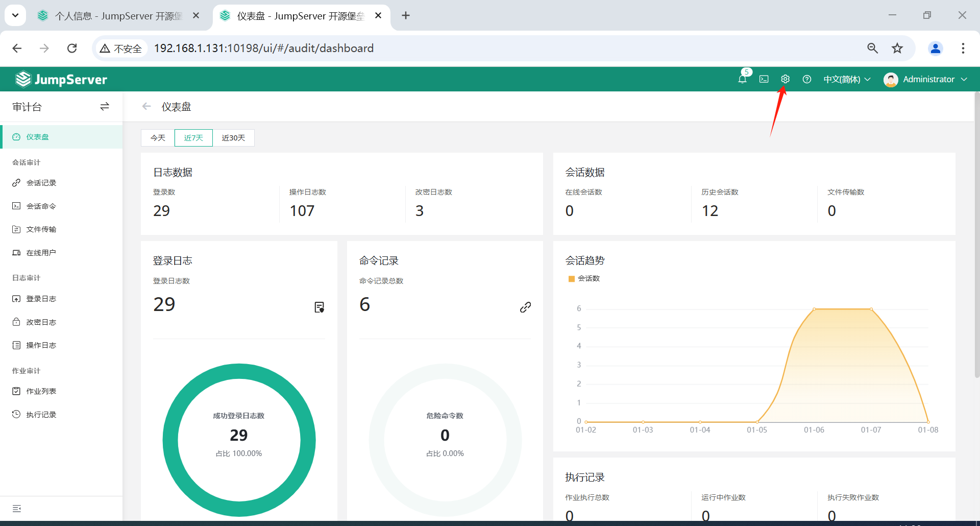Open the 中文(简体) language dropdown

coord(847,79)
